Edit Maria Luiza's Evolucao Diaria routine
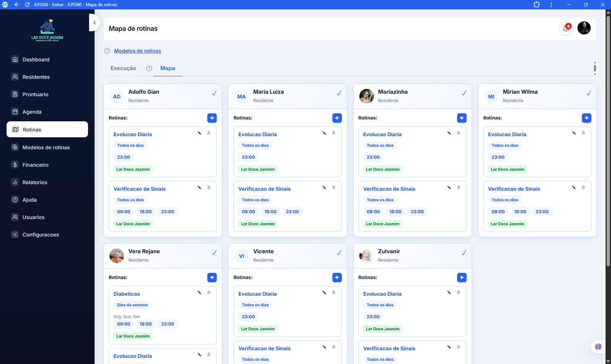 [x=324, y=133]
